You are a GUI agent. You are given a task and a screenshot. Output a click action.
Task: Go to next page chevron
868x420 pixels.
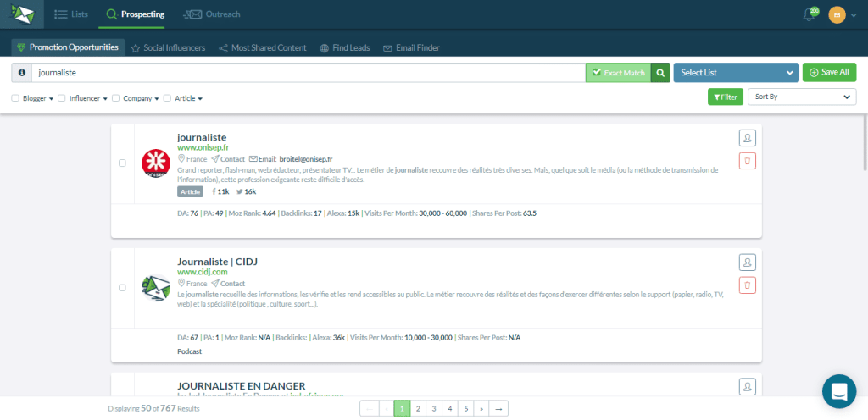pos(481,409)
